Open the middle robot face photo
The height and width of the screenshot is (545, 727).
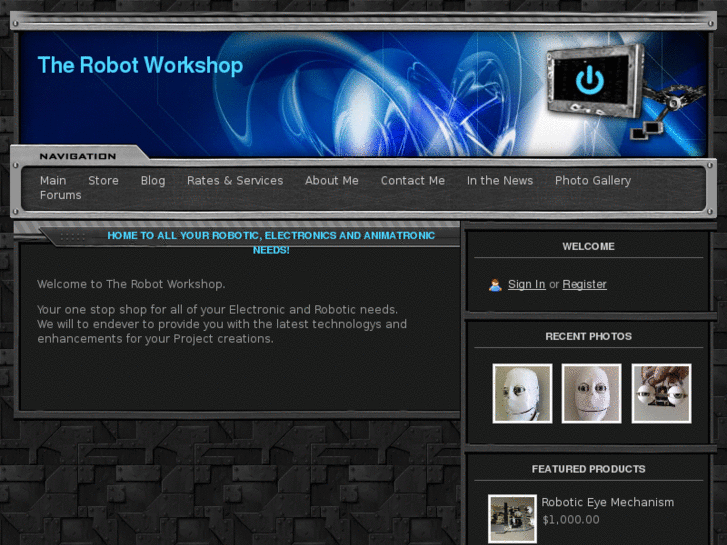591,393
